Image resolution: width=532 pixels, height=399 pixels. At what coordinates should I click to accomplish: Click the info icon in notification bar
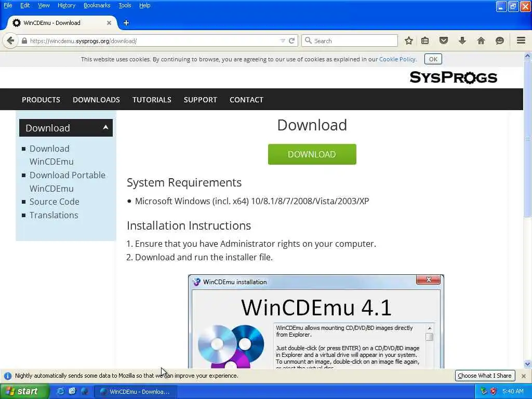(8, 376)
